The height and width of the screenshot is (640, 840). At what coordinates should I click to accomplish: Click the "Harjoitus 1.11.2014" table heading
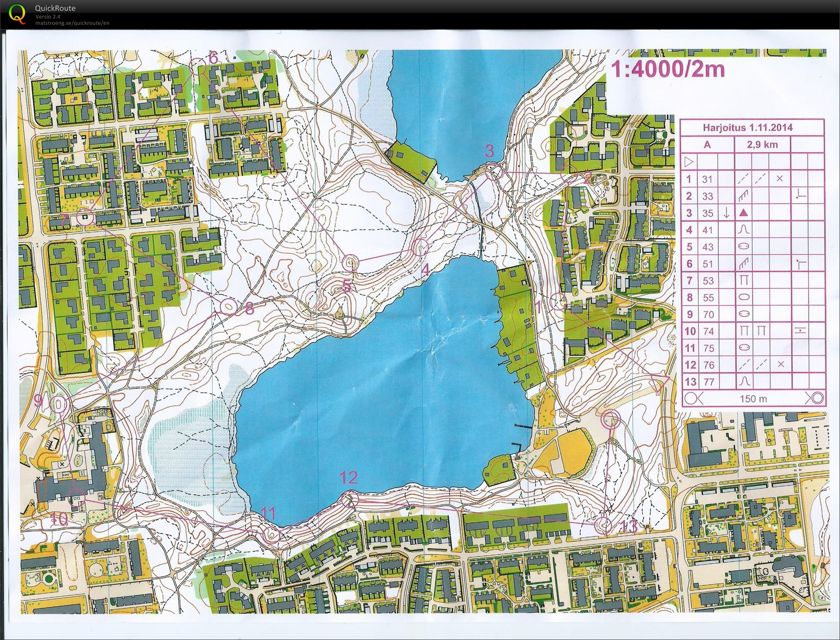coord(748,127)
